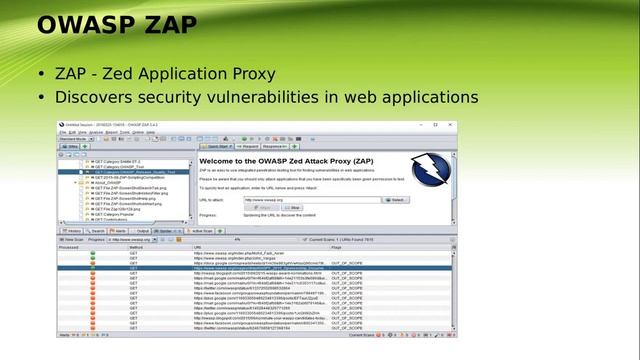Click the ZAP lightning bolt logo

coord(431,170)
